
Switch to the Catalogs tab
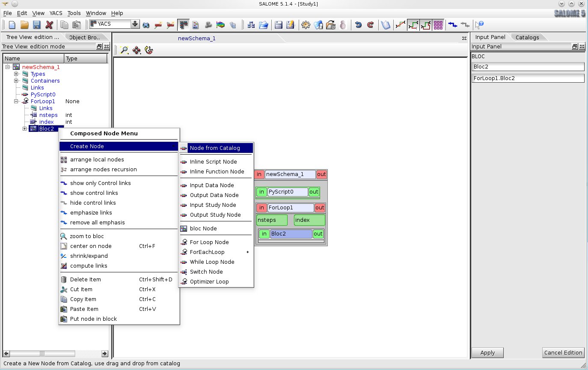[x=527, y=37]
